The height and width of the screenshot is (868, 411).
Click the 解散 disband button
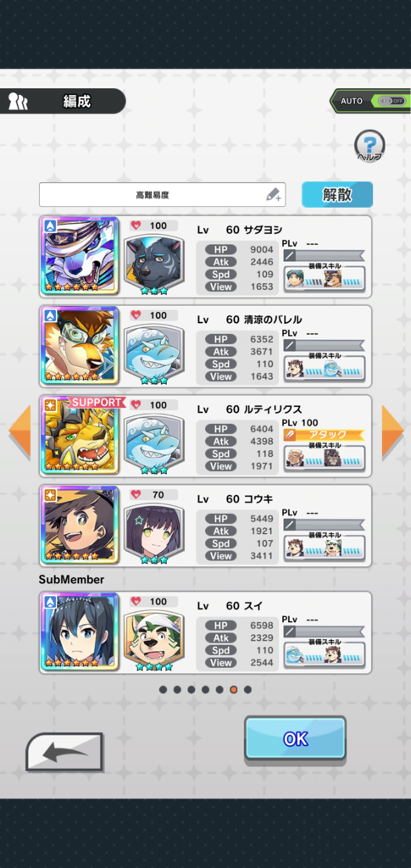click(337, 195)
